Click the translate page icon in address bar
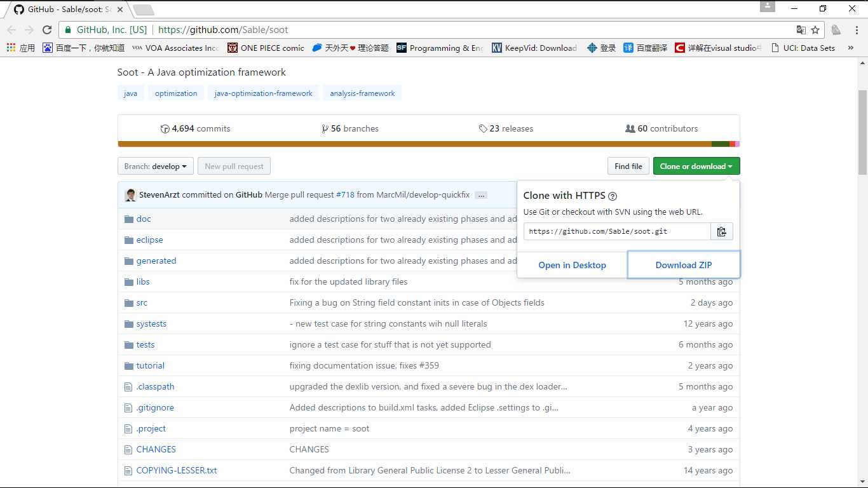This screenshot has height=488, width=868. [x=801, y=30]
